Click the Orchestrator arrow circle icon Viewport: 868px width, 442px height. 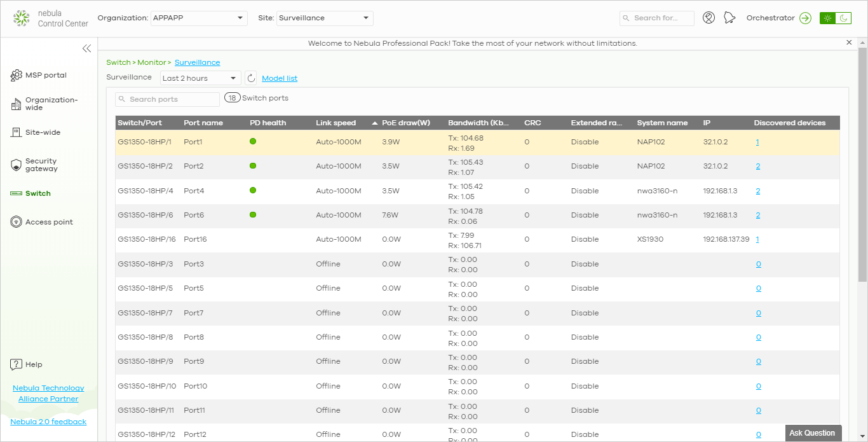coord(806,18)
